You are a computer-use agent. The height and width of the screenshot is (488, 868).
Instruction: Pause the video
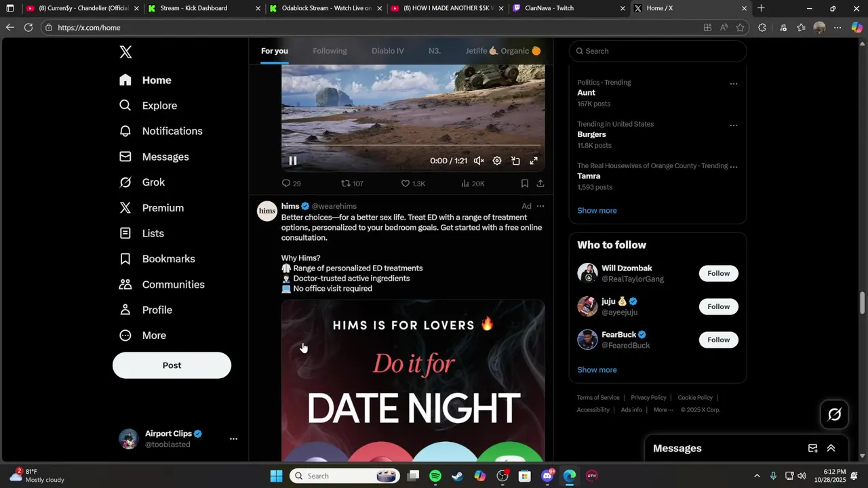tap(293, 161)
